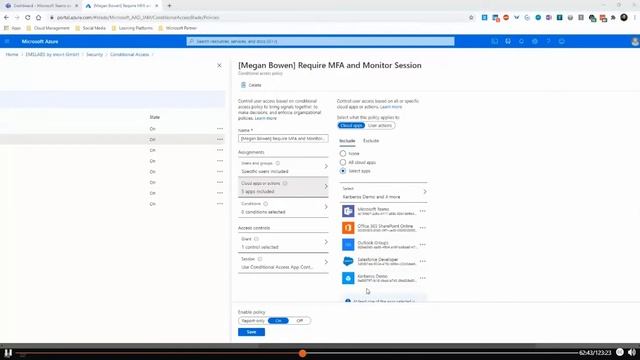Reload the browser page

[x=27, y=18]
